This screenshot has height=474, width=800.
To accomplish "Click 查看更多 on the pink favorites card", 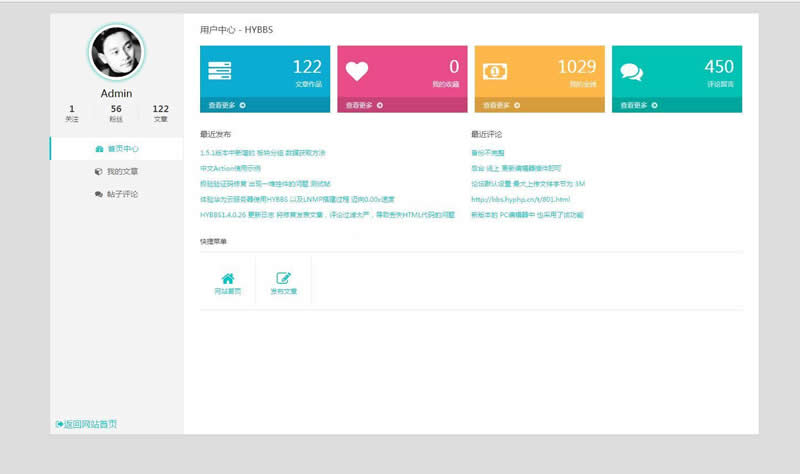I will (364, 105).
